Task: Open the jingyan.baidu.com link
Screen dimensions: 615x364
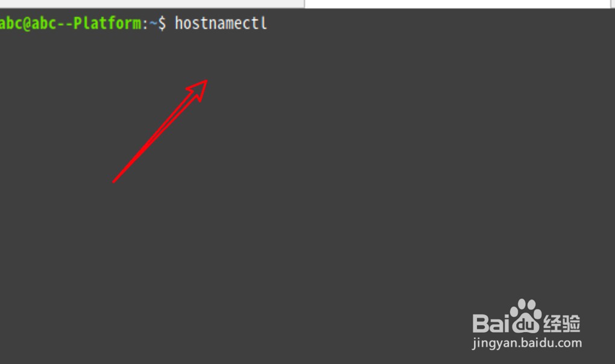Action: click(527, 343)
